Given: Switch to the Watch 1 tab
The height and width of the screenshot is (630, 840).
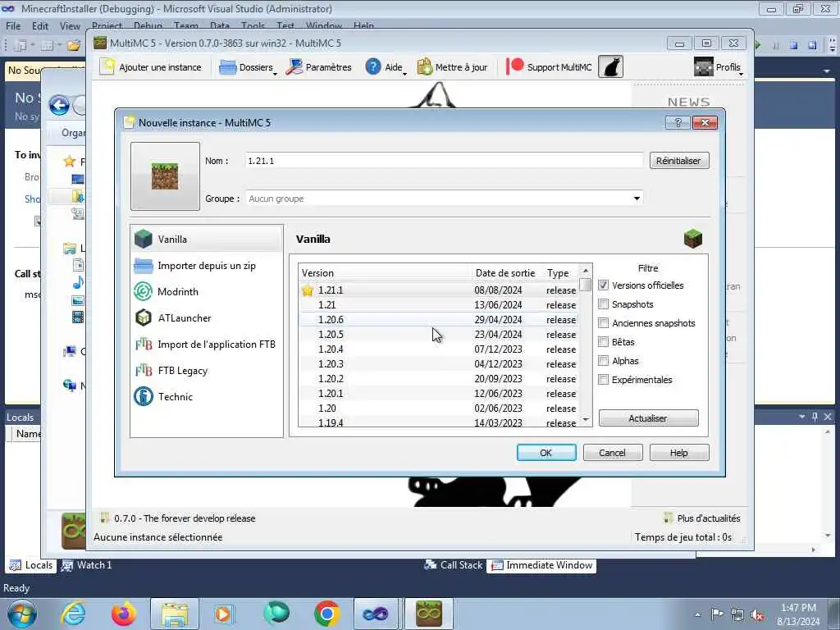Looking at the screenshot, I should click(87, 565).
